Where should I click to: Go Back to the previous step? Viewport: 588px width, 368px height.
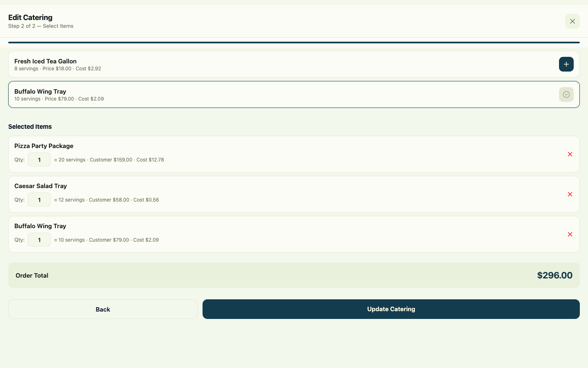[x=103, y=309]
